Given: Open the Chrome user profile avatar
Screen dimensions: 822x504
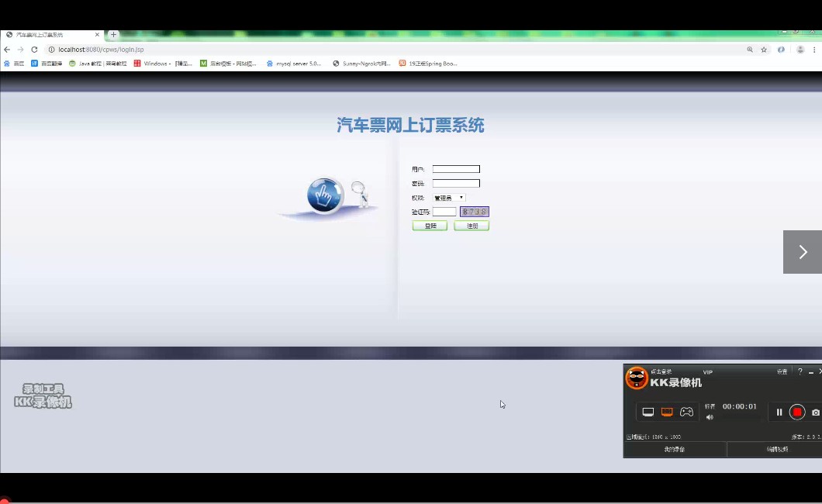Looking at the screenshot, I should coord(800,50).
